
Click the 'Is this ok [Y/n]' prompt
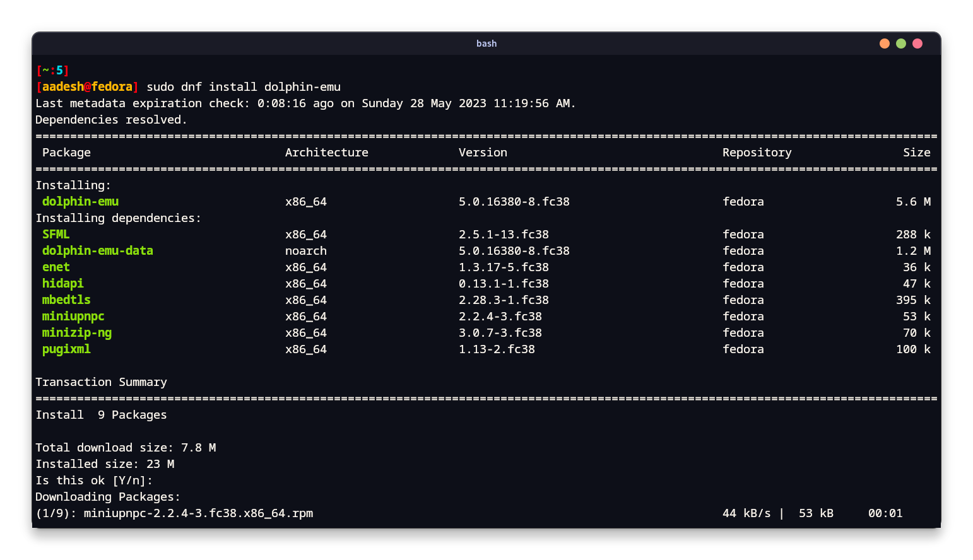[94, 480]
